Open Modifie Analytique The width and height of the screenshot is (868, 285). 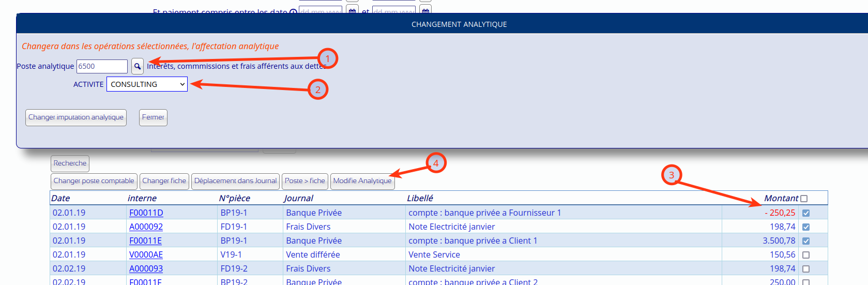362,181
